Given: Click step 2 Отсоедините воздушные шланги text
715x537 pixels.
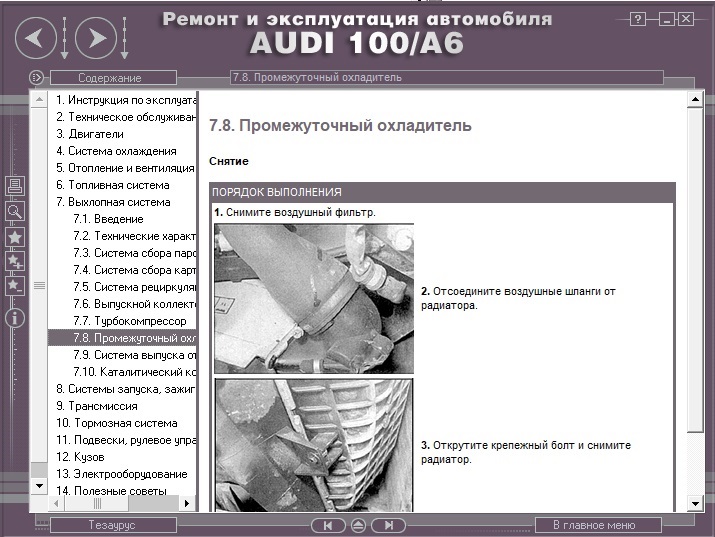Looking at the screenshot, I should click(518, 298).
